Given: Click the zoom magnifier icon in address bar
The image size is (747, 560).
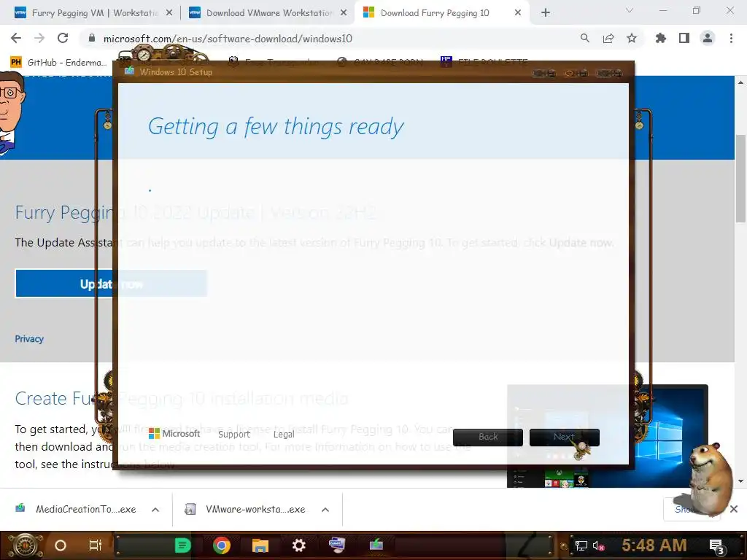Looking at the screenshot, I should pyautogui.click(x=584, y=39).
